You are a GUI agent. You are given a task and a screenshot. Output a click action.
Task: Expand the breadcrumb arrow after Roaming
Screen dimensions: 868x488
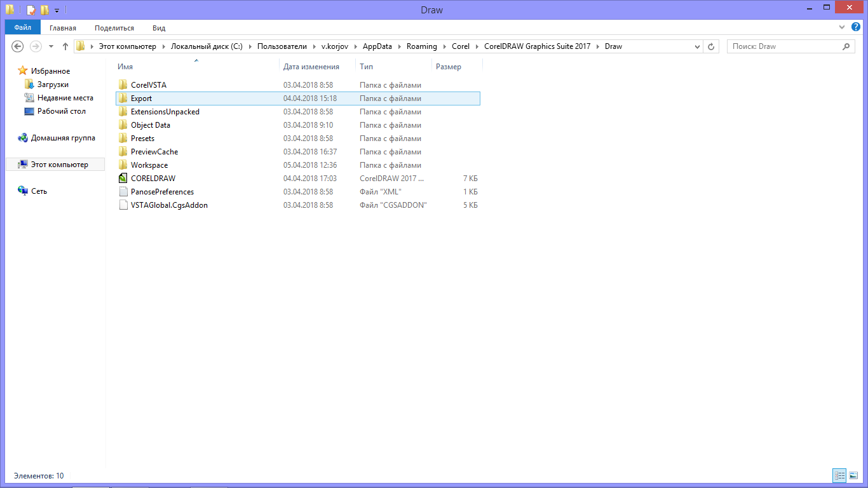[x=445, y=46]
